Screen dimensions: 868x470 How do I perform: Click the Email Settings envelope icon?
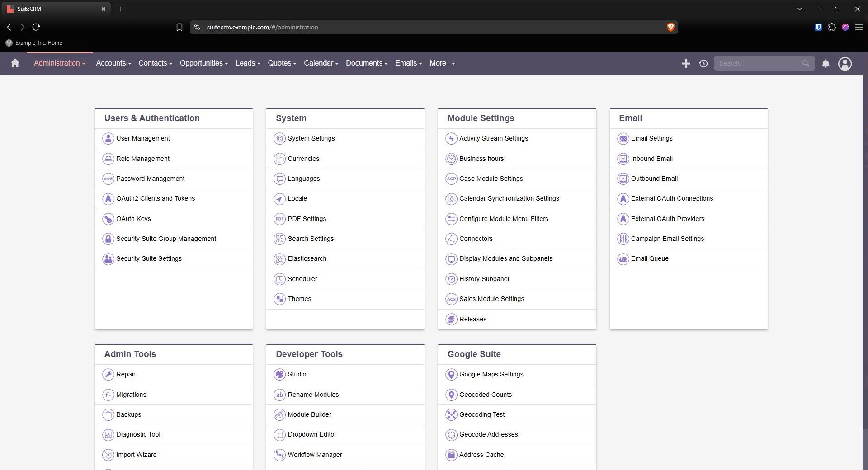click(623, 139)
